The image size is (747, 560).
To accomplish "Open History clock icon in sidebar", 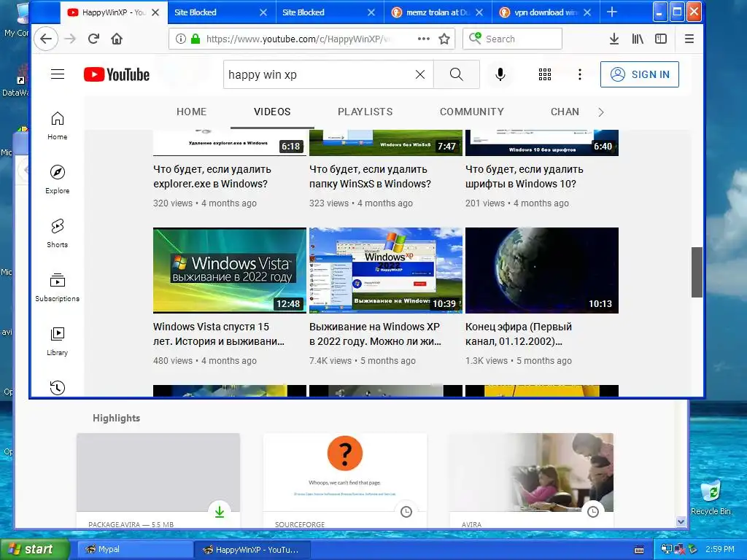I will pos(57,388).
